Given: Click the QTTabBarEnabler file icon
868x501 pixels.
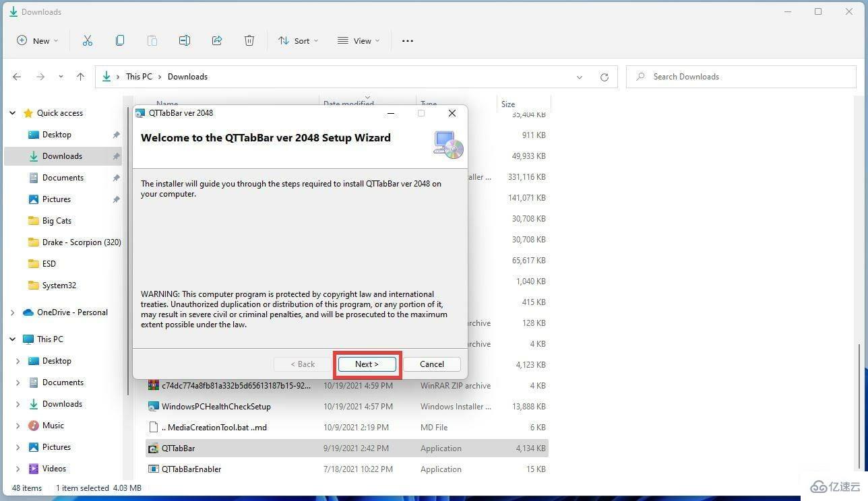Looking at the screenshot, I should (x=154, y=469).
